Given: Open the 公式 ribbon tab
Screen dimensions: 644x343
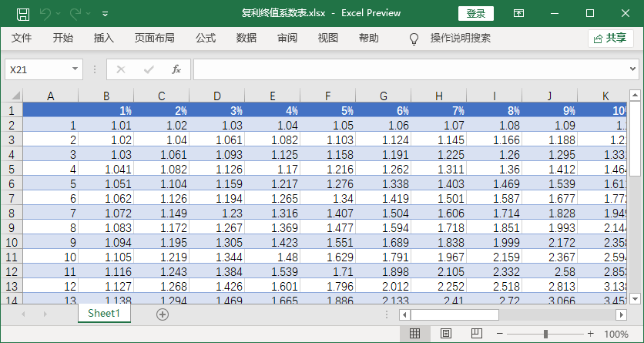Looking at the screenshot, I should [x=205, y=39].
